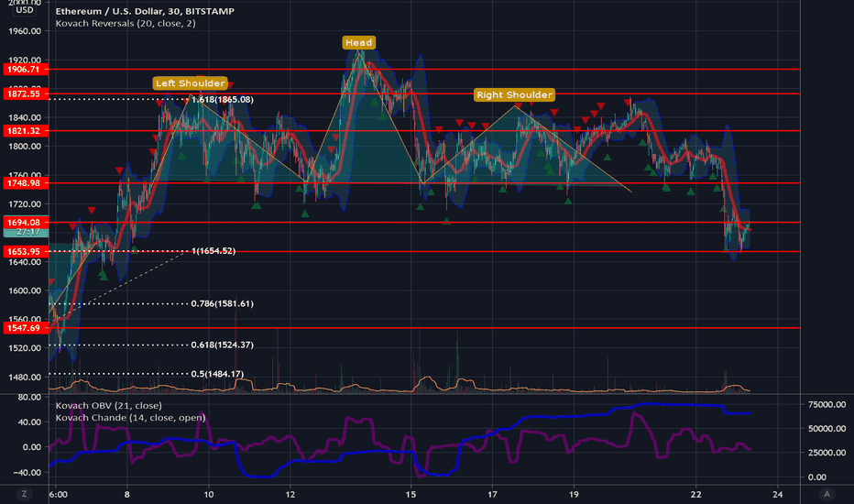This screenshot has height=504, width=854.
Task: Select the 0.5(1484.17) Fibonacci level text
Action: (x=217, y=374)
